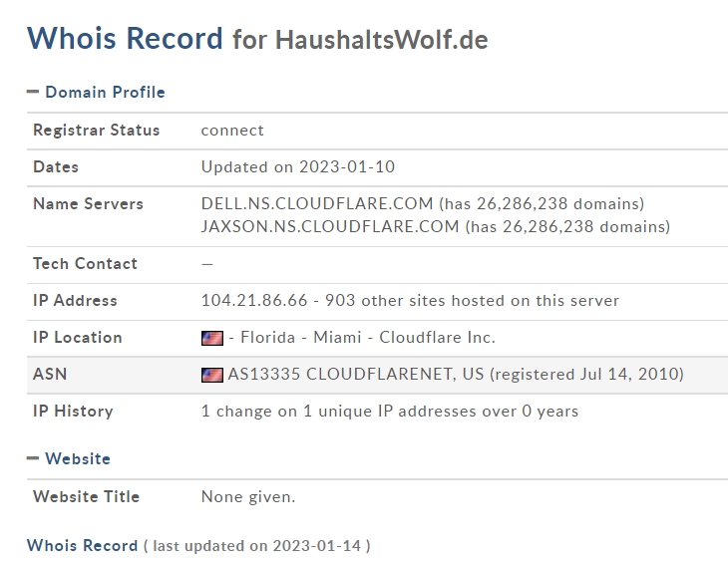Viewport: 728px width, 562px height.
Task: Click the 'None given.' website title value
Action: 248,497
